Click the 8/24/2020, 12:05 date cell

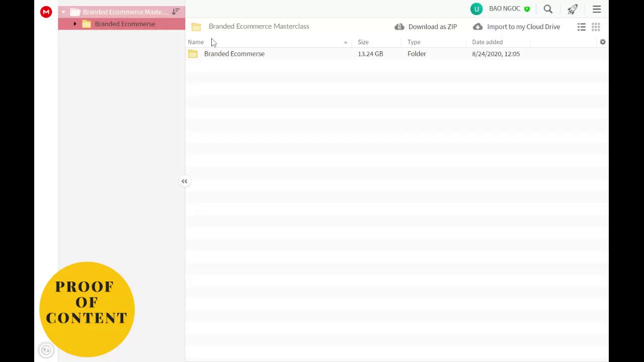[496, 54]
